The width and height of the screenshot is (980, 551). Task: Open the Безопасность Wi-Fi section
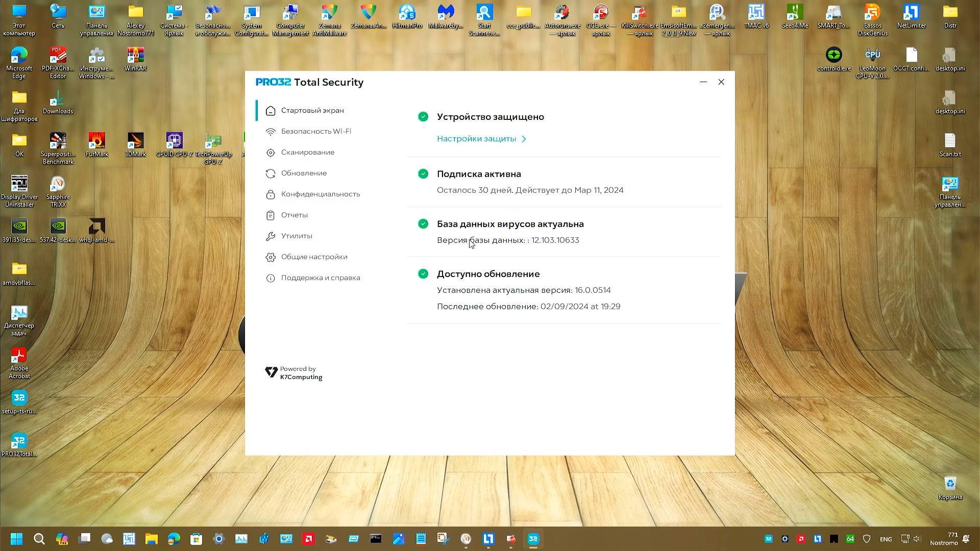click(316, 132)
